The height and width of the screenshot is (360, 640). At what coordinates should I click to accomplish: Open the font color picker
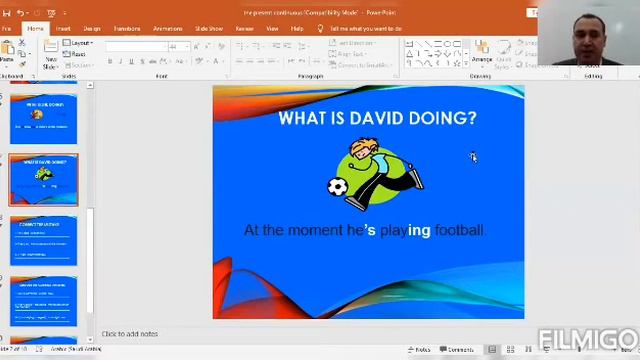217,62
